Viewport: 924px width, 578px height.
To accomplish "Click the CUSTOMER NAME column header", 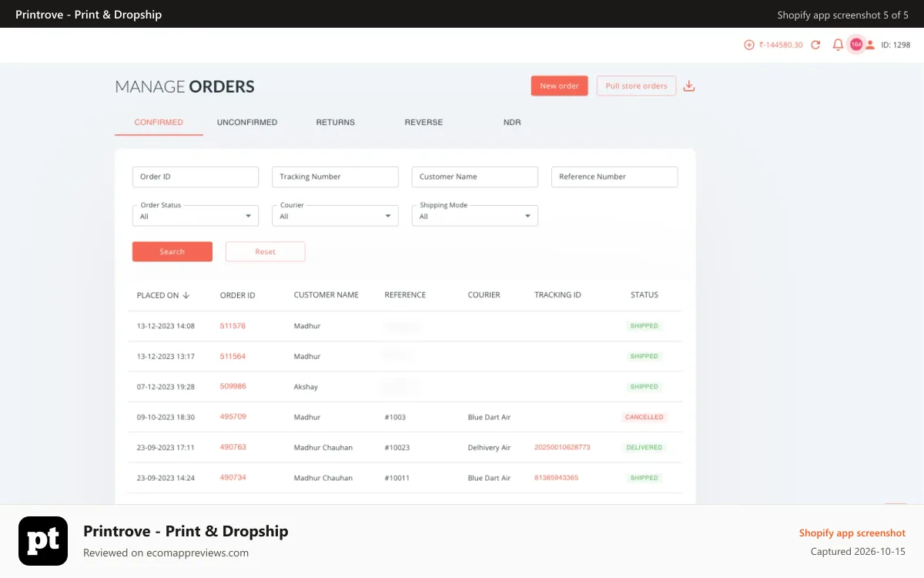I will tap(326, 295).
